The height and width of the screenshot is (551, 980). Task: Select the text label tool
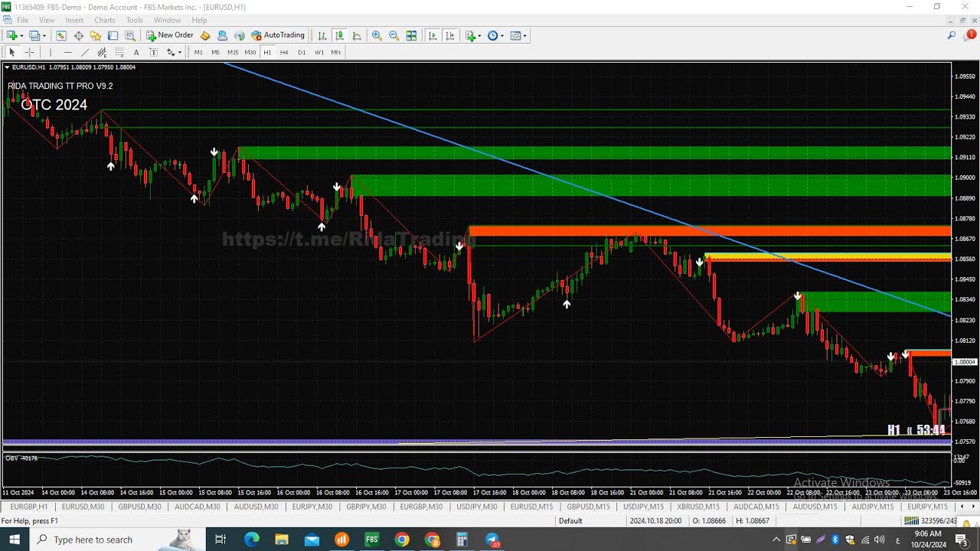(153, 52)
